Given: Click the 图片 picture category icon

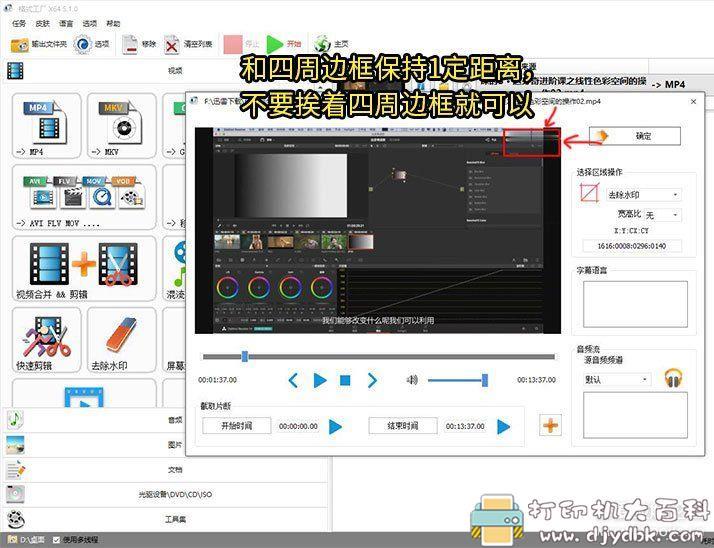Looking at the screenshot, I should pyautogui.click(x=15, y=445).
